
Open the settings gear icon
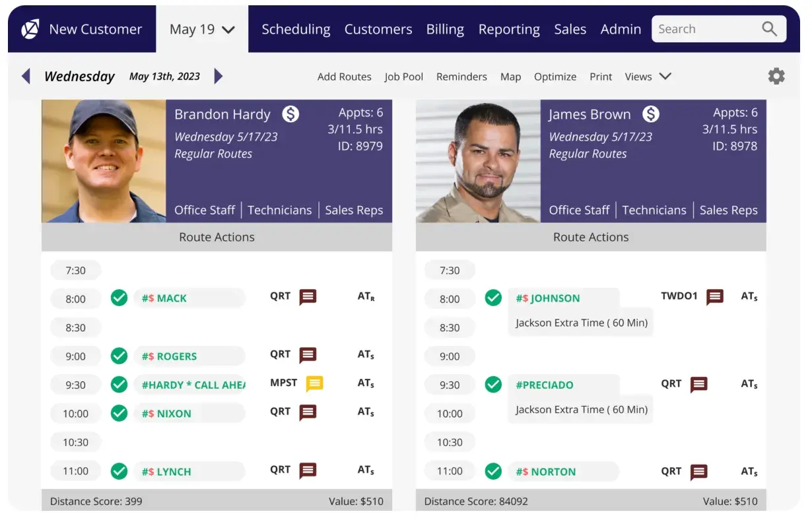776,76
